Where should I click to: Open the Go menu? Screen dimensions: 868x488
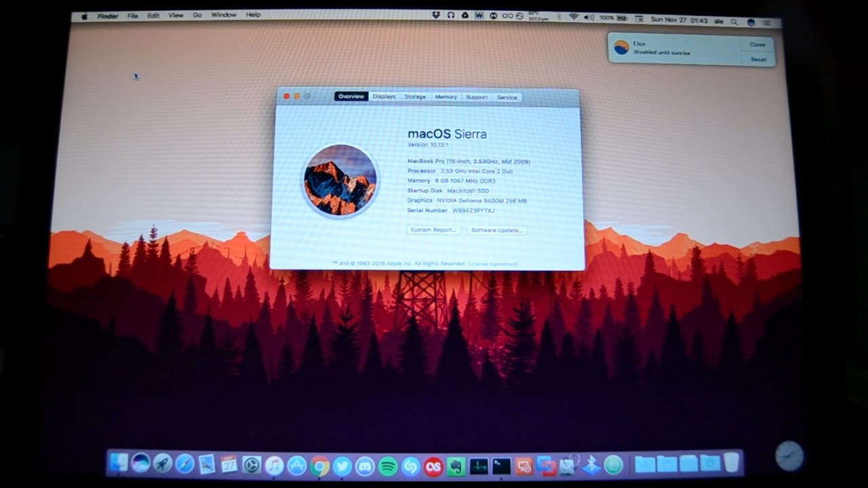click(197, 15)
